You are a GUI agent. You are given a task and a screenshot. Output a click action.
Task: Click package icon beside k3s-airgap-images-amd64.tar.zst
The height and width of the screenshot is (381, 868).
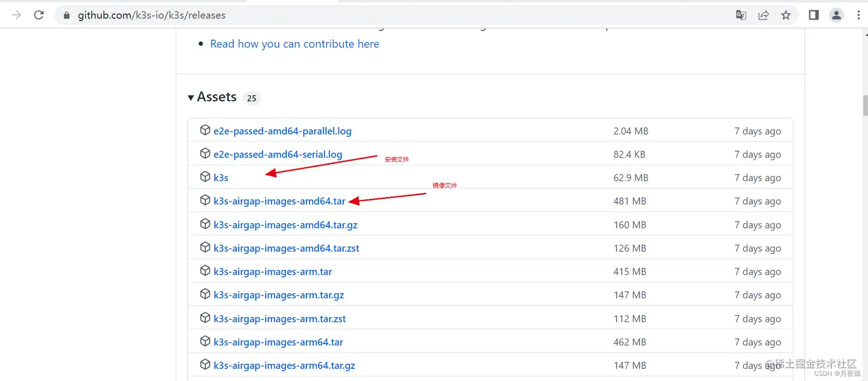[205, 247]
